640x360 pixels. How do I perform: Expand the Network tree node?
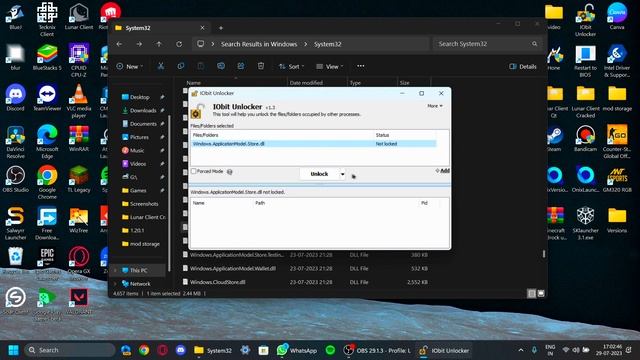click(115, 284)
